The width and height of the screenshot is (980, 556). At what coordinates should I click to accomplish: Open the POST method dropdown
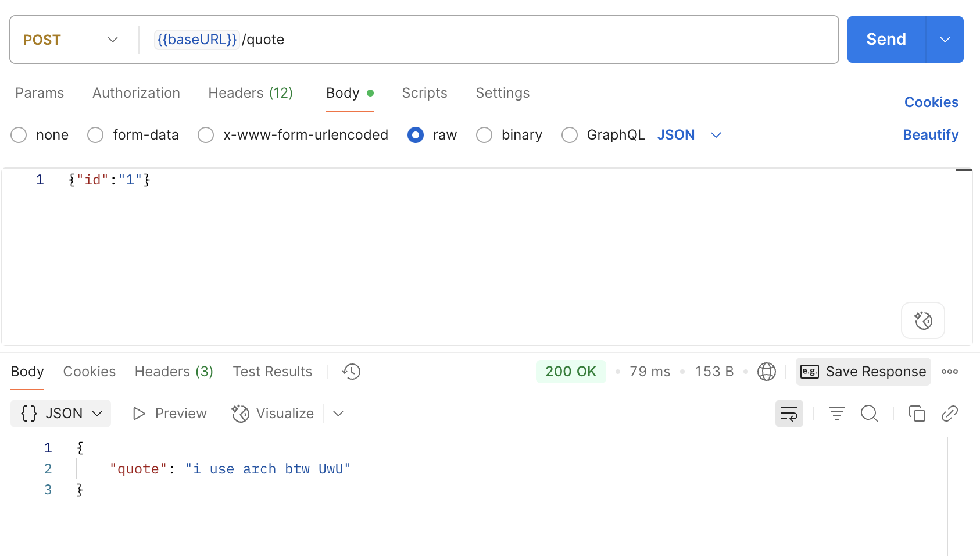point(71,40)
